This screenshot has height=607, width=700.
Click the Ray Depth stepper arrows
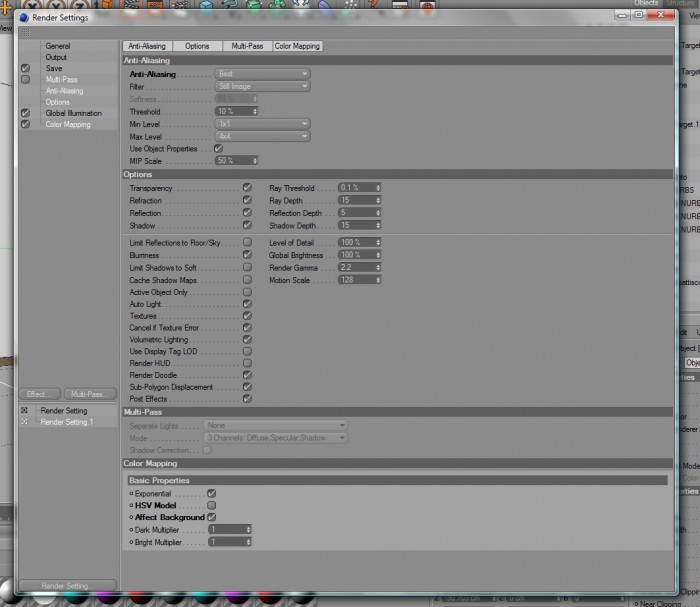(x=378, y=200)
